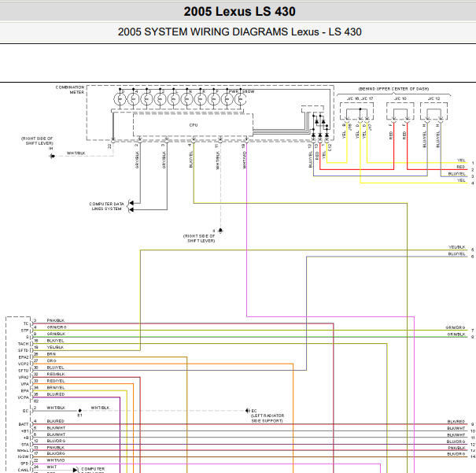Click the ground symbol below WHT/BLK pin 11
Screen dimensions: 476x473
(x=221, y=231)
